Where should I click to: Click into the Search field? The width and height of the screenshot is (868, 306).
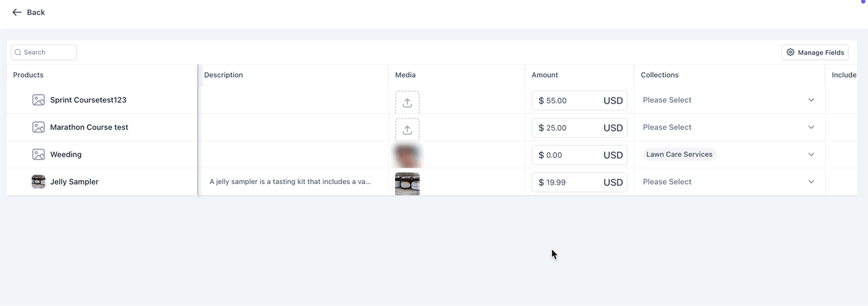[x=44, y=52]
